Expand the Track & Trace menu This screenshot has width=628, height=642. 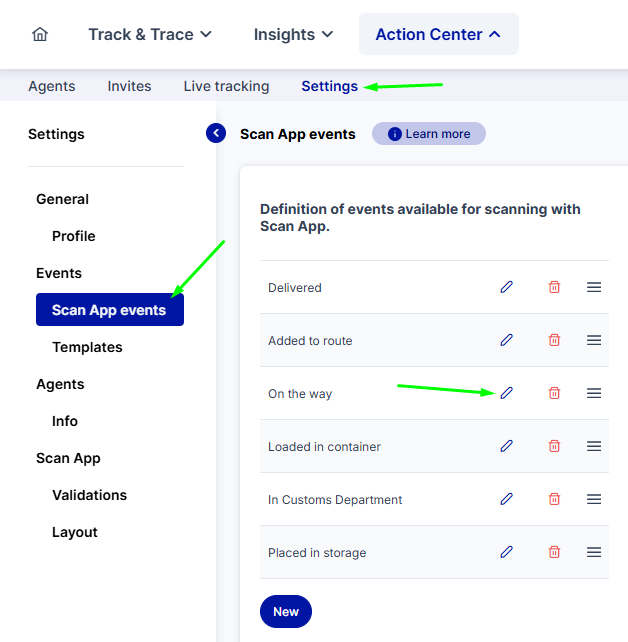150,34
